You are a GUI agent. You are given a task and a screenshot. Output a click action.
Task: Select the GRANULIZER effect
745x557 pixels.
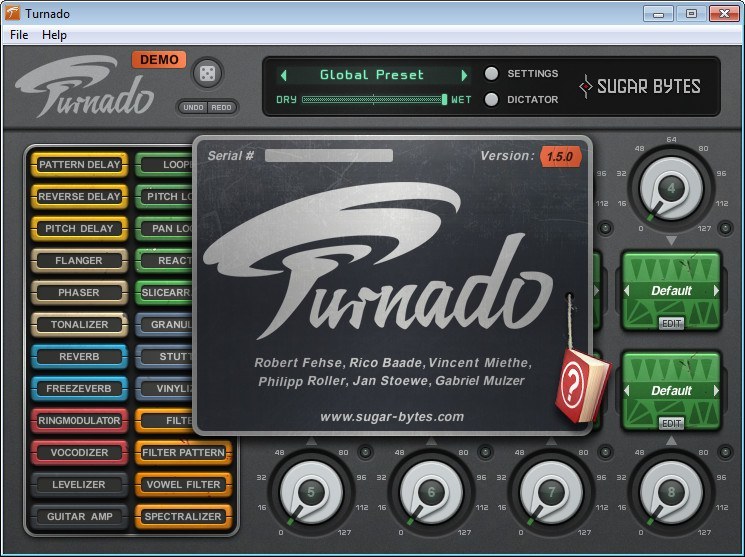click(164, 324)
